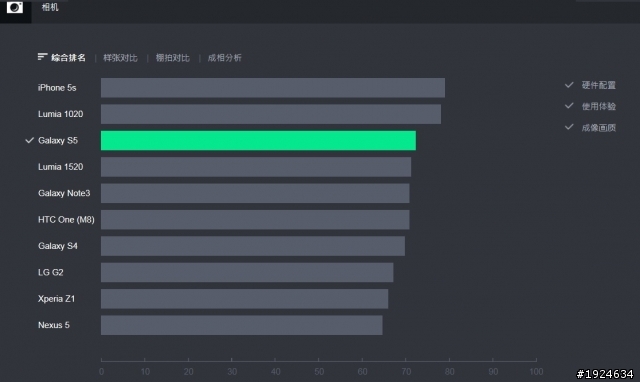Open the 样张对比 tab
640x382 pixels.
coord(120,58)
